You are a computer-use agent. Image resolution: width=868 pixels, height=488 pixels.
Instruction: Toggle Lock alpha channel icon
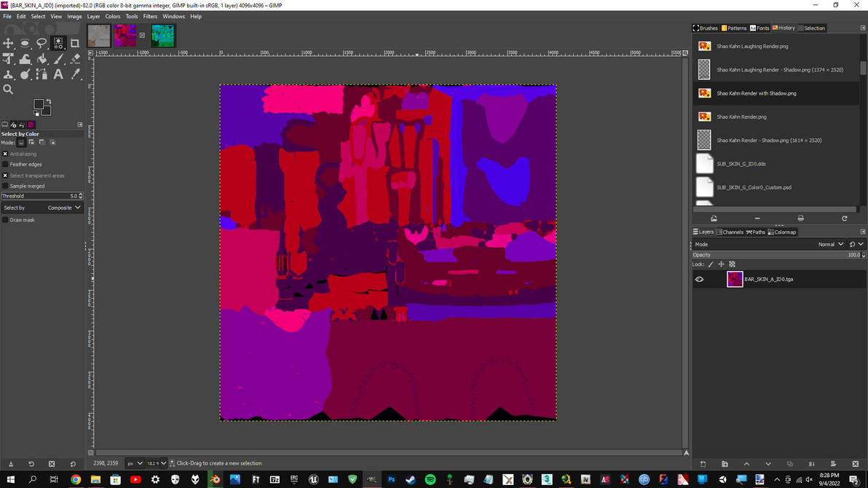coord(733,265)
